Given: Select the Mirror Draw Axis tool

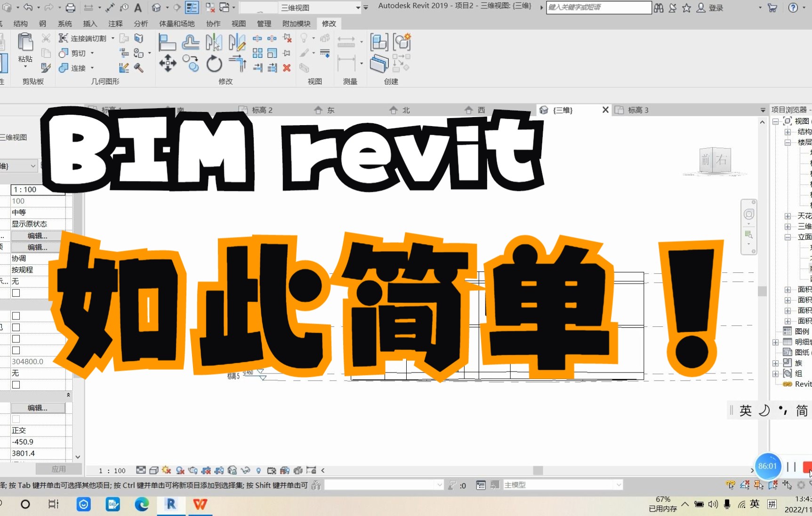Looking at the screenshot, I should 237,42.
